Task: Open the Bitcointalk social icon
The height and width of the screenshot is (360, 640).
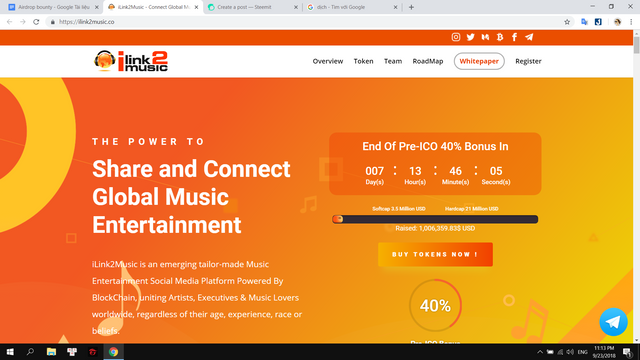Action: tap(500, 37)
